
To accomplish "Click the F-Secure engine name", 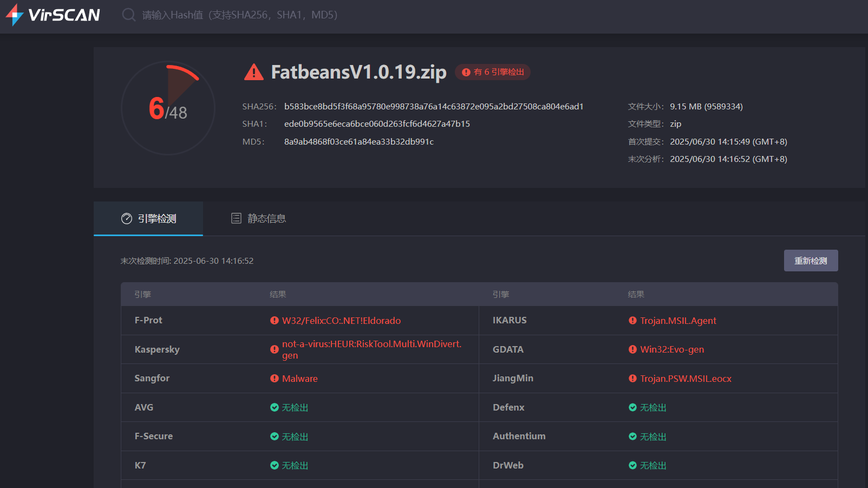I will pyautogui.click(x=154, y=436).
